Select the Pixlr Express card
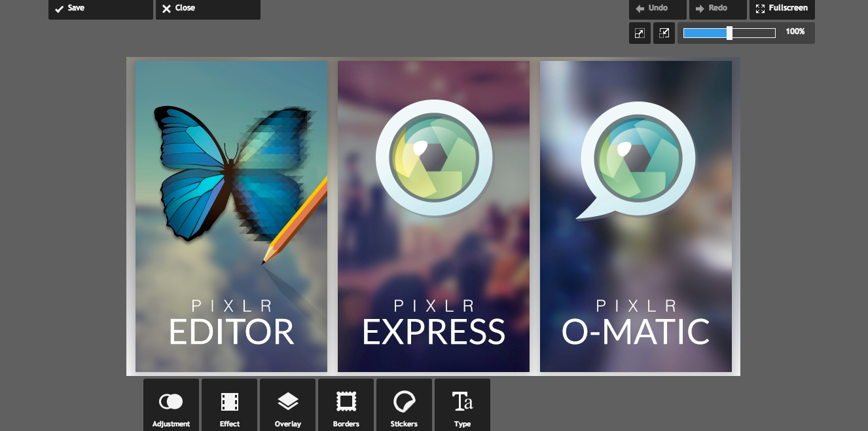Image resolution: width=868 pixels, height=431 pixels. click(433, 217)
